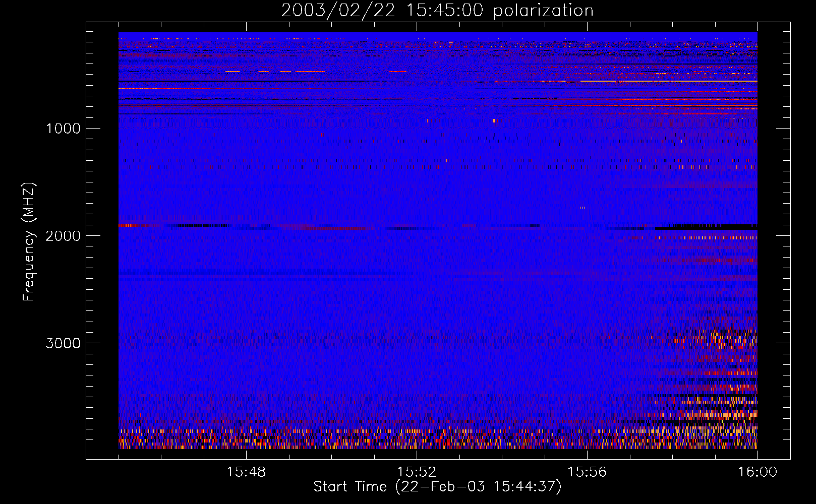This screenshot has width=816, height=504.
Task: Click the 1000 frequency tick label
Action: 63,129
